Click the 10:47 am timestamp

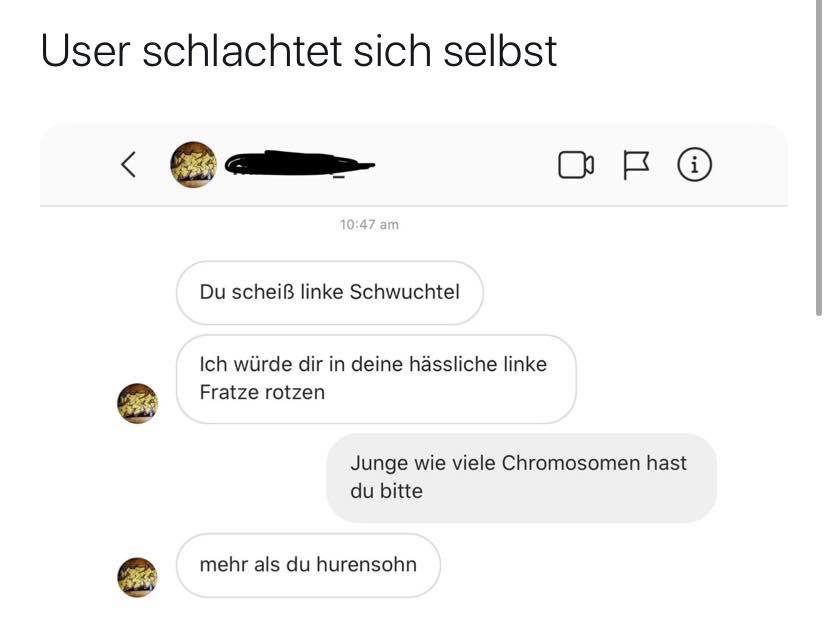[369, 225]
